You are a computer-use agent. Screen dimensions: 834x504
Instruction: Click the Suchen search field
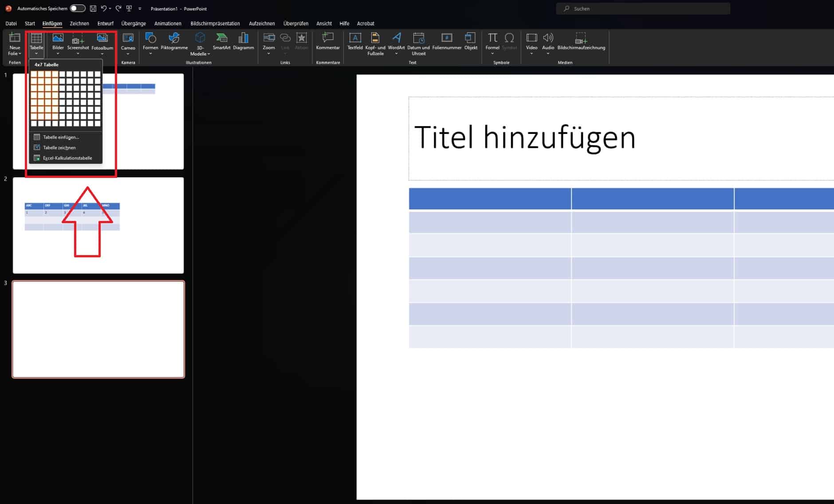tap(643, 8)
